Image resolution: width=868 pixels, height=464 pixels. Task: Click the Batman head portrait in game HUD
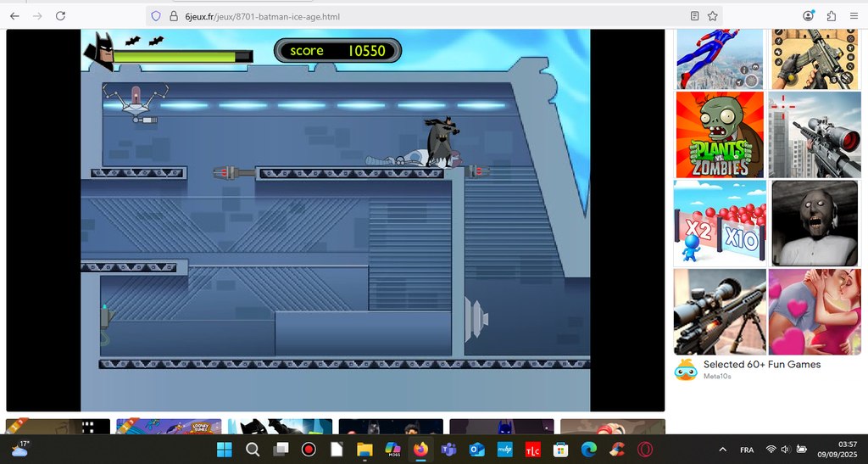tap(100, 52)
